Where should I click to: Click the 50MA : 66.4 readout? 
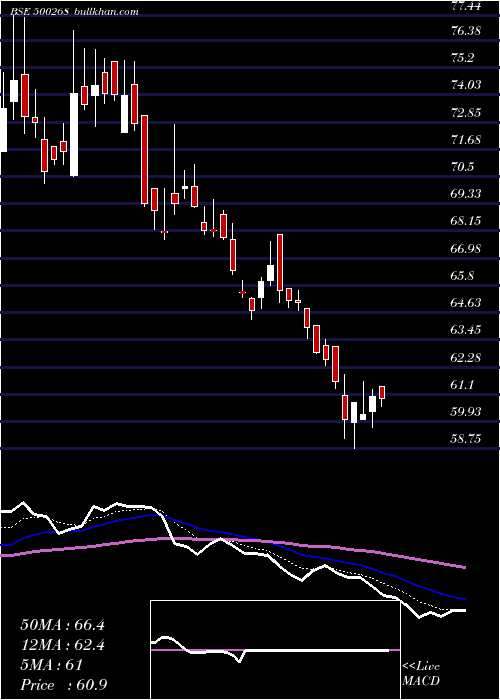(63, 625)
